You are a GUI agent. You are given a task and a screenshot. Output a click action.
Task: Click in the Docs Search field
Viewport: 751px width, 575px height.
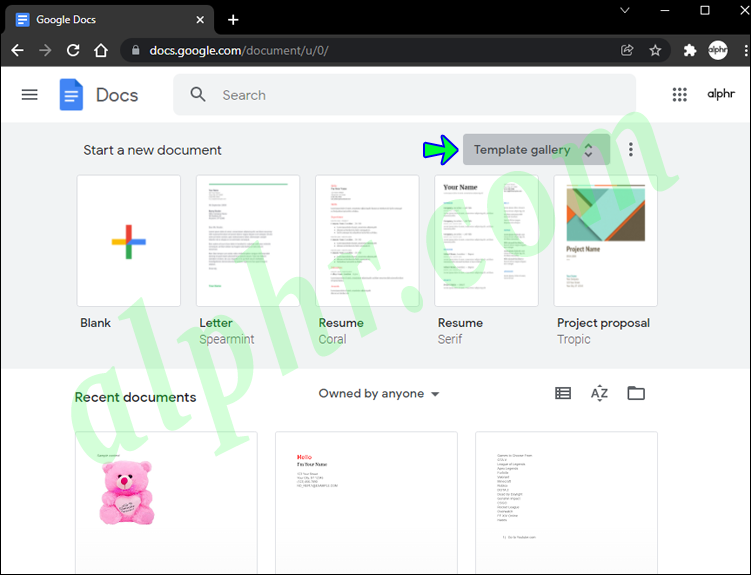pos(405,95)
